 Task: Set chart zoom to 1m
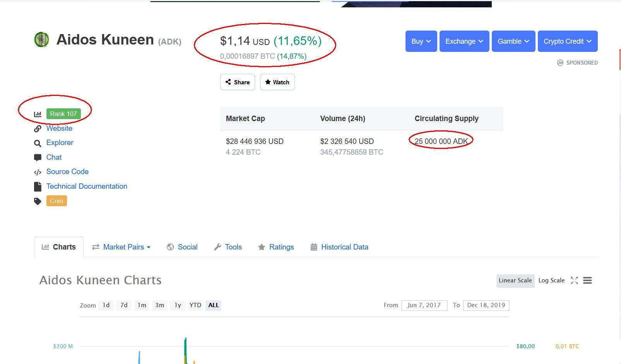point(142,305)
